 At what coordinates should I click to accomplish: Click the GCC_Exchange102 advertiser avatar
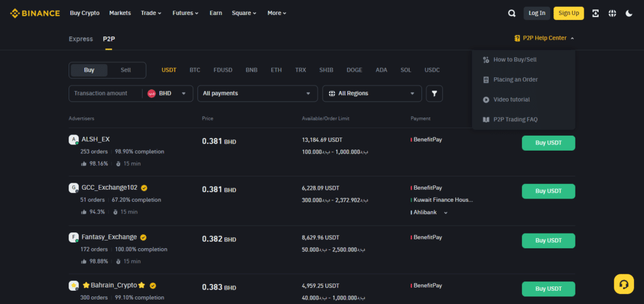click(x=74, y=188)
